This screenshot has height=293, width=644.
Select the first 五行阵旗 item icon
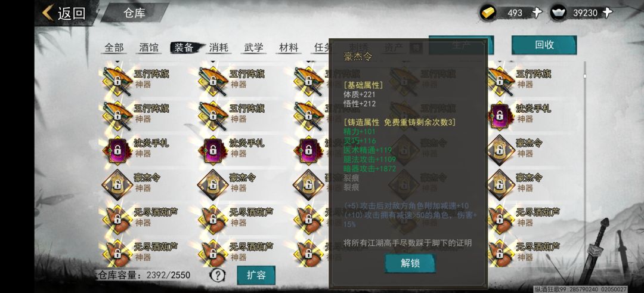click(117, 81)
